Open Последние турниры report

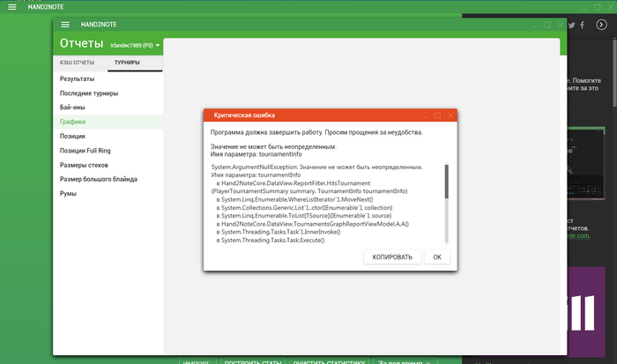pos(108,93)
